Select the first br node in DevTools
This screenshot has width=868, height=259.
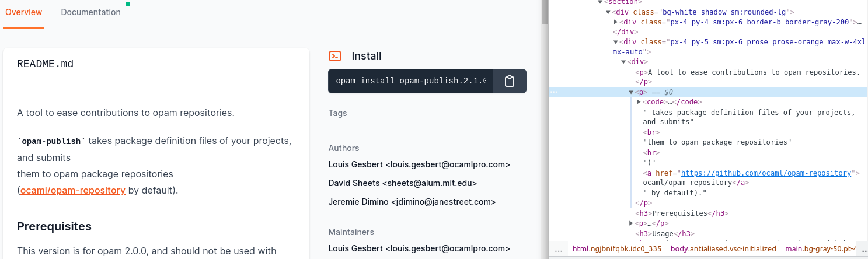pyautogui.click(x=651, y=132)
